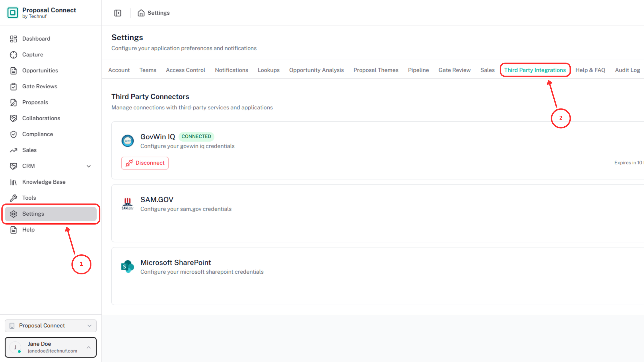
Task: Click the Knowledge Base library icon
Action: (x=14, y=182)
